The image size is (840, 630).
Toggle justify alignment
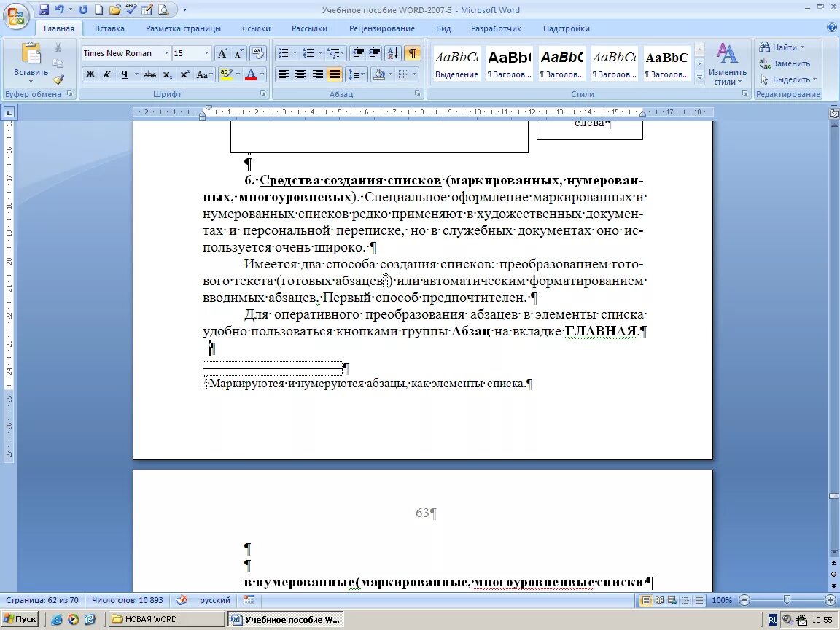334,74
